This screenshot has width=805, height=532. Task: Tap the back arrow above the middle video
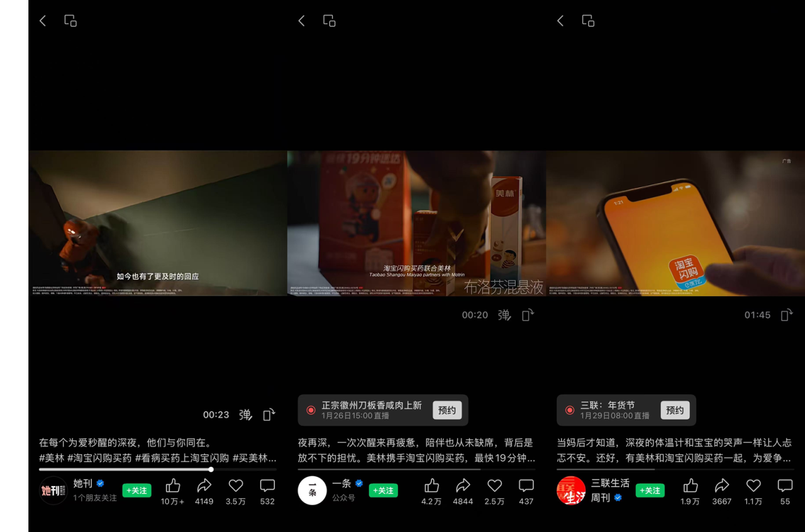coord(301,20)
